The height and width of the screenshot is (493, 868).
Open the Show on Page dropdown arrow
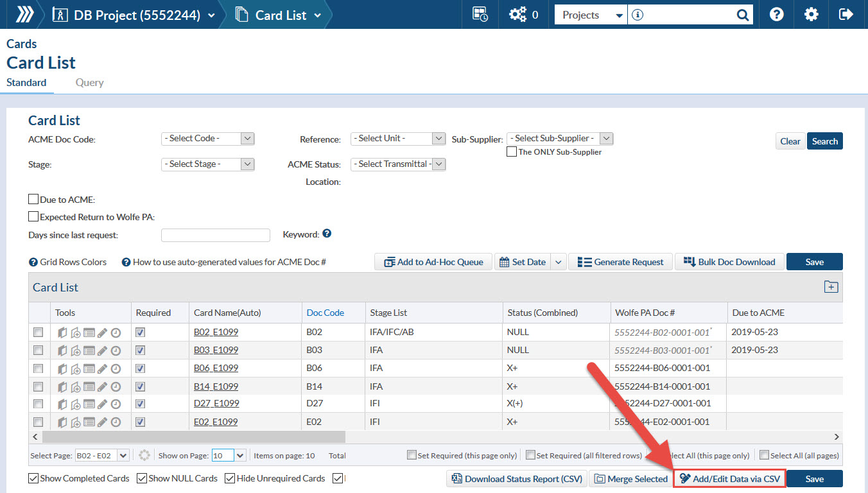[240, 455]
